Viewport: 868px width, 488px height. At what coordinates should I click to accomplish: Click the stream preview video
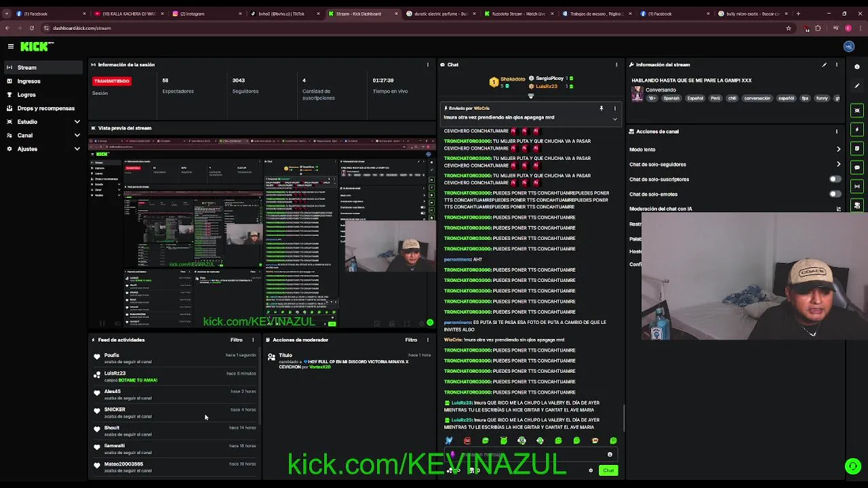[x=262, y=232]
